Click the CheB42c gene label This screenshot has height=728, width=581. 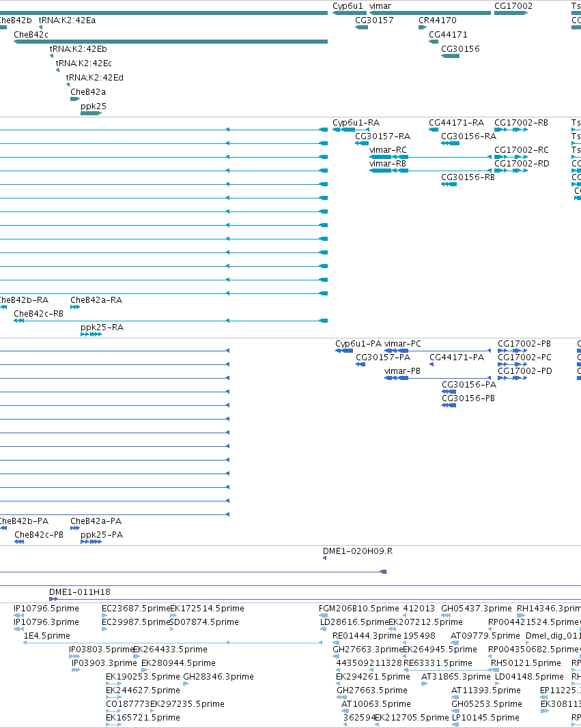[31, 35]
